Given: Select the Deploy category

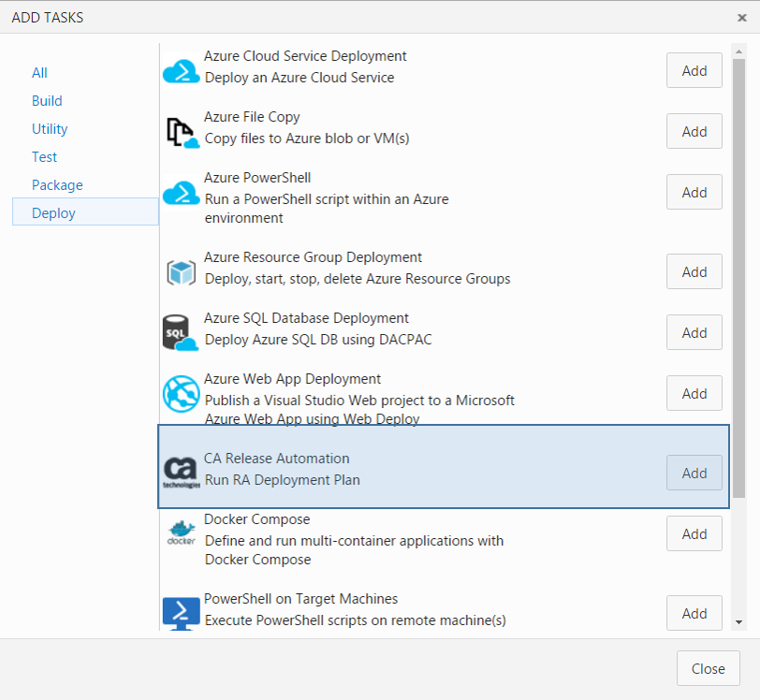Looking at the screenshot, I should tap(85, 211).
